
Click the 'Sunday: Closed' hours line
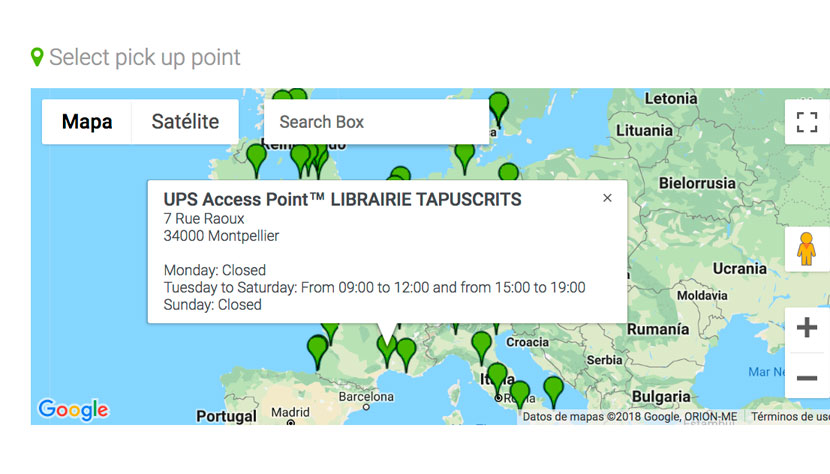click(x=212, y=305)
